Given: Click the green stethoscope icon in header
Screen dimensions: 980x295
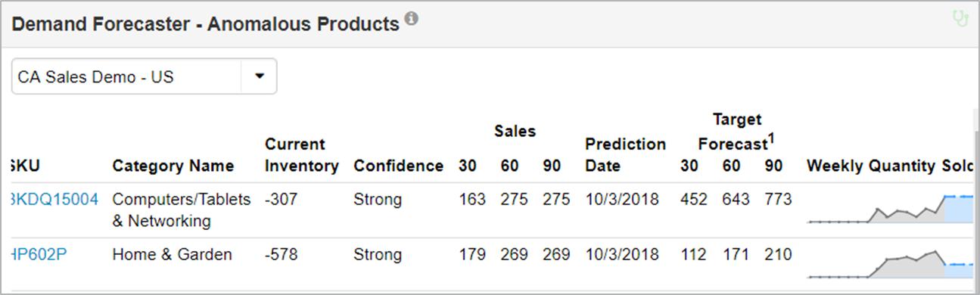Looking at the screenshot, I should pyautogui.click(x=960, y=18).
